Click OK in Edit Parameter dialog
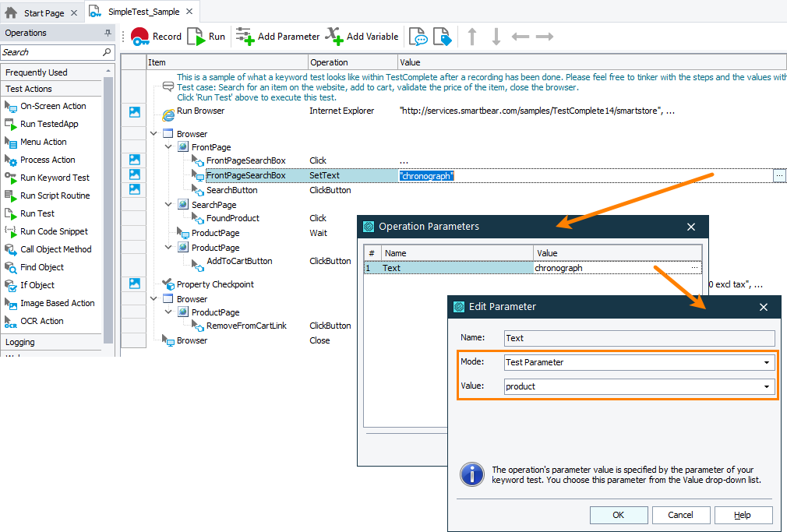The image size is (787, 532). [x=618, y=515]
